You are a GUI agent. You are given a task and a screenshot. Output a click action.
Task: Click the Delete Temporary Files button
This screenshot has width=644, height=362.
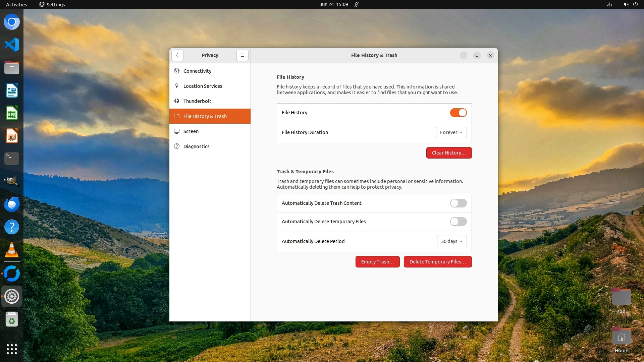[x=437, y=262]
